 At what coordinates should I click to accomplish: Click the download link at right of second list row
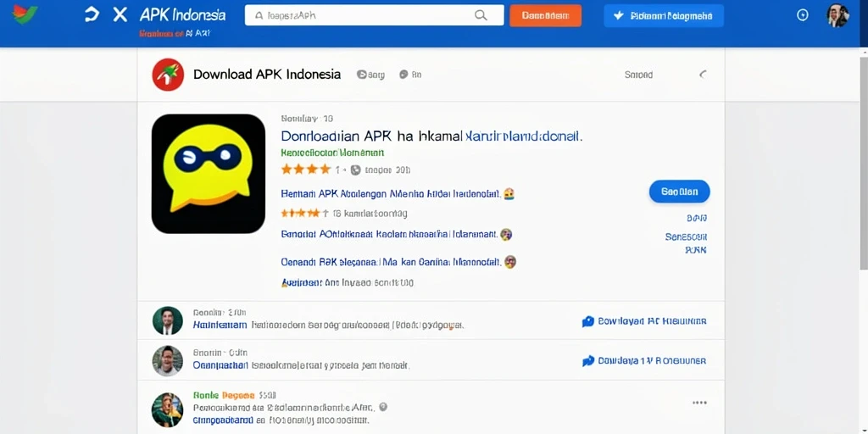652,361
